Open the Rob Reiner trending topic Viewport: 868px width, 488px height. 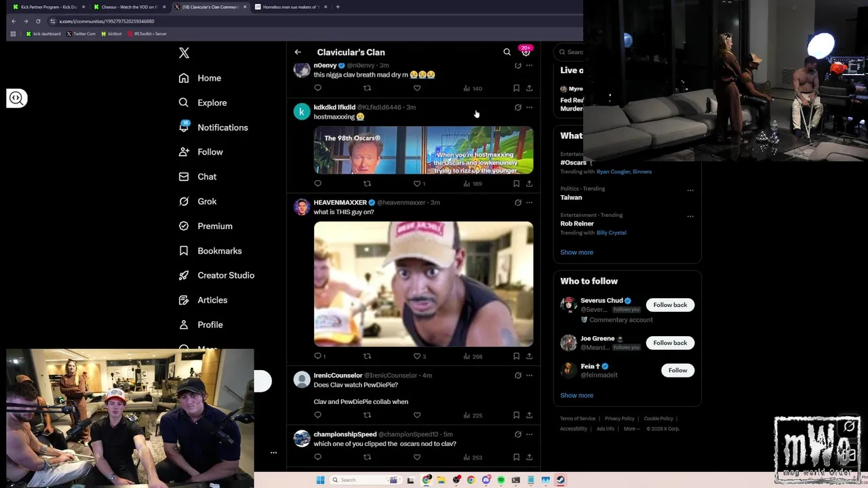[x=577, y=224]
